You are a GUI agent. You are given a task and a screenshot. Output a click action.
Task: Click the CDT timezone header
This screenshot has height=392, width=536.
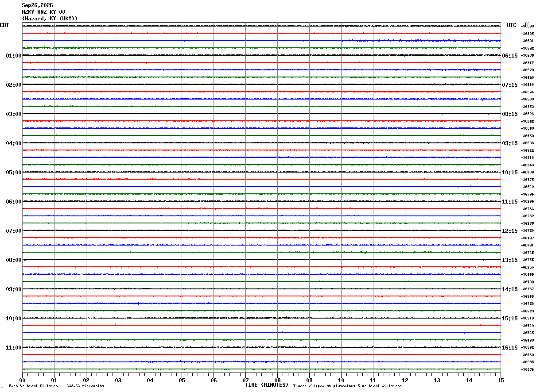point(4,25)
